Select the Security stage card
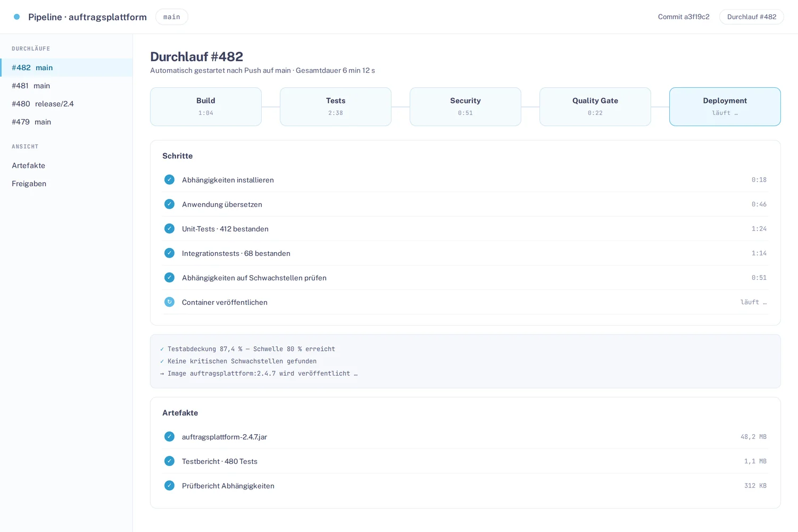The width and height of the screenshot is (798, 532). (465, 106)
